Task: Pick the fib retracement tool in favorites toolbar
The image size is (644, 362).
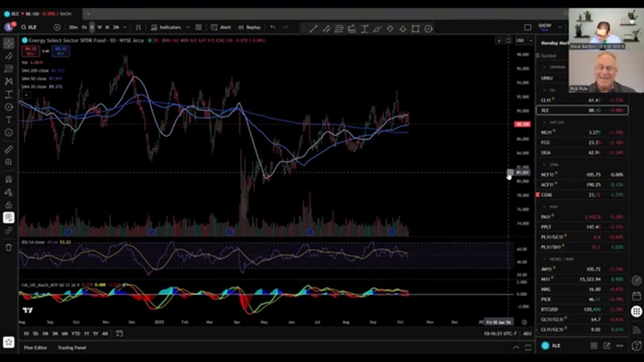Action: pos(339,29)
